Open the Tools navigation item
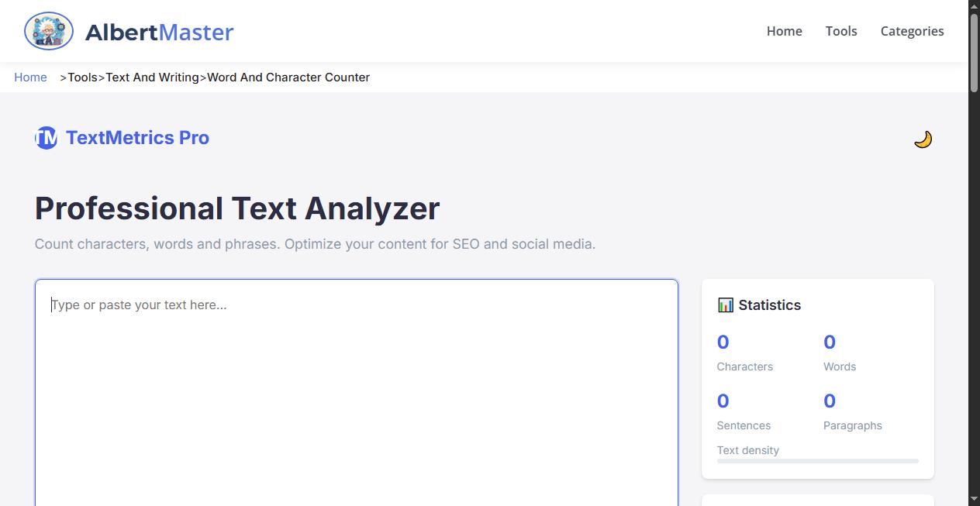The height and width of the screenshot is (506, 980). click(841, 31)
